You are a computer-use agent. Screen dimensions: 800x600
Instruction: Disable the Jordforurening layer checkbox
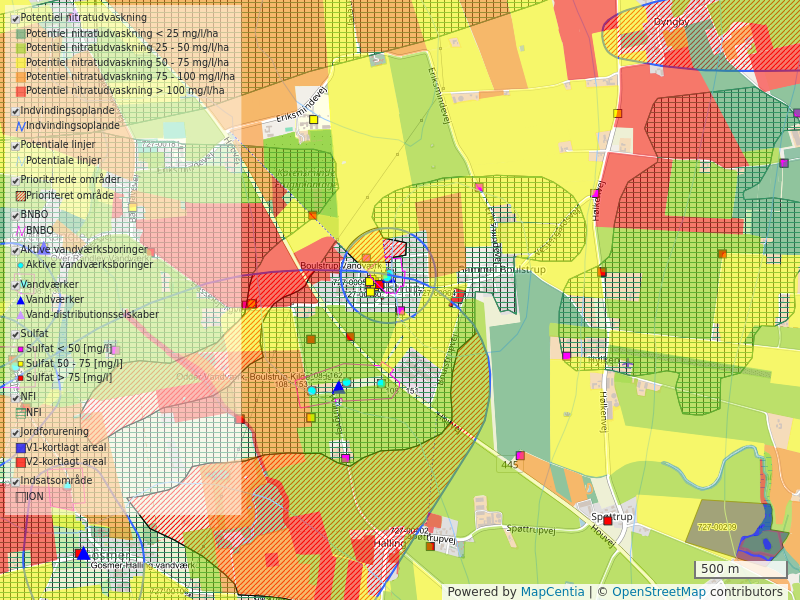[15, 432]
